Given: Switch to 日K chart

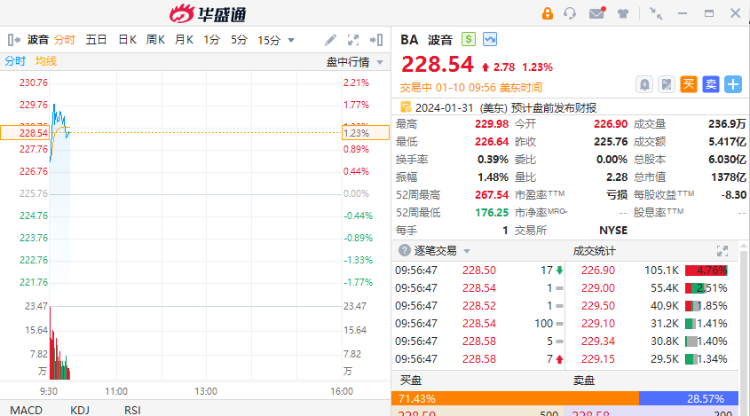Looking at the screenshot, I should click(x=127, y=40).
